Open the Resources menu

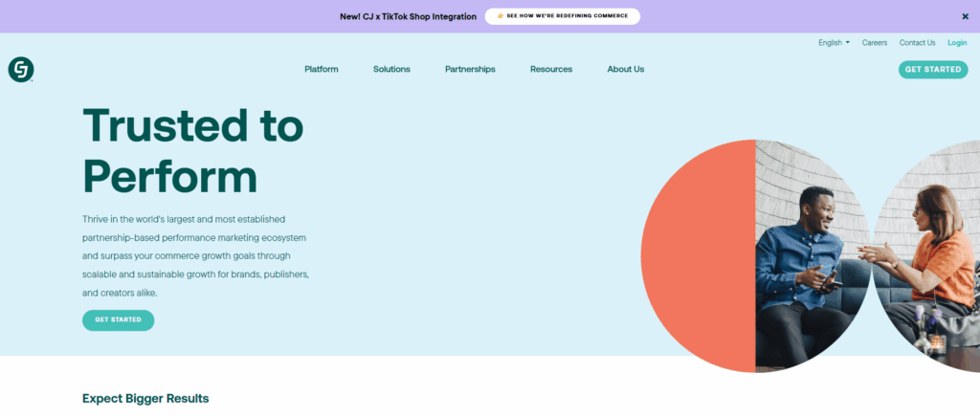pyautogui.click(x=551, y=70)
